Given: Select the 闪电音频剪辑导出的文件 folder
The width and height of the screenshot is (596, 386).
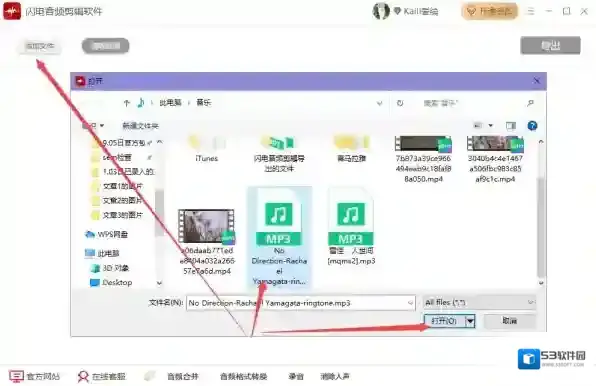Looking at the screenshot, I should pyautogui.click(x=279, y=154).
